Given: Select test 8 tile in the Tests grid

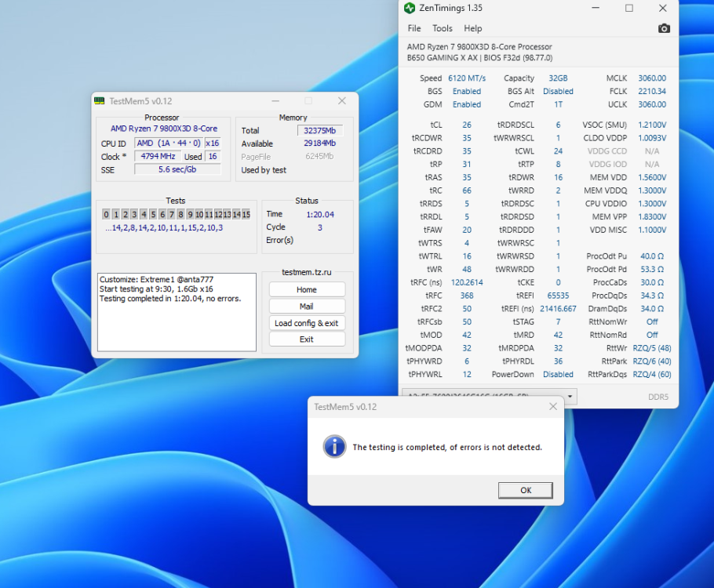Looking at the screenshot, I should click(182, 213).
